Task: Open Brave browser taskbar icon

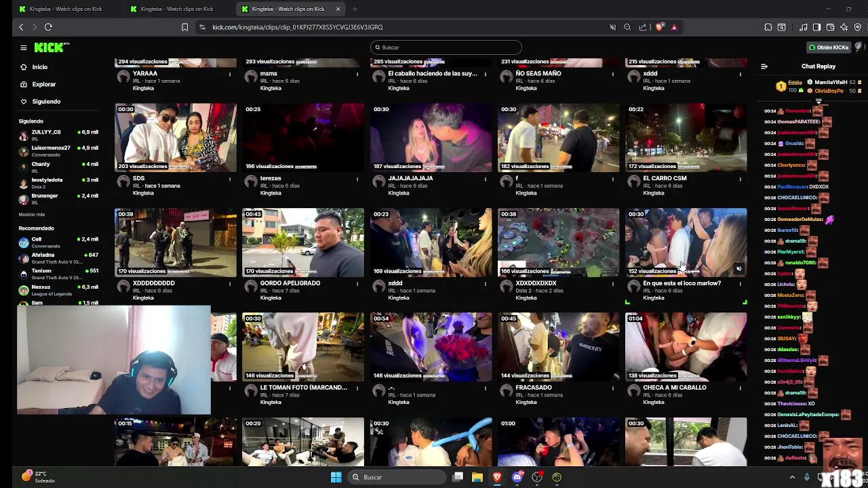Action: (497, 477)
